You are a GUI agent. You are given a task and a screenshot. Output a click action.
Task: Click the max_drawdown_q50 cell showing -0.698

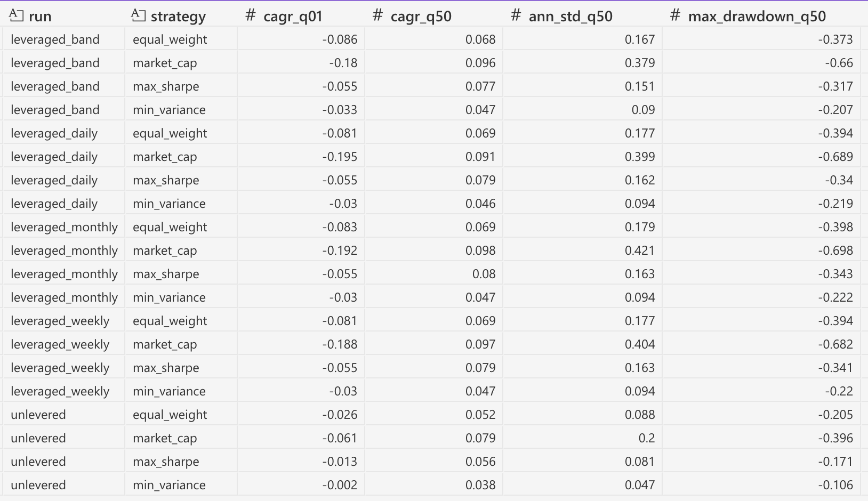tap(761, 250)
